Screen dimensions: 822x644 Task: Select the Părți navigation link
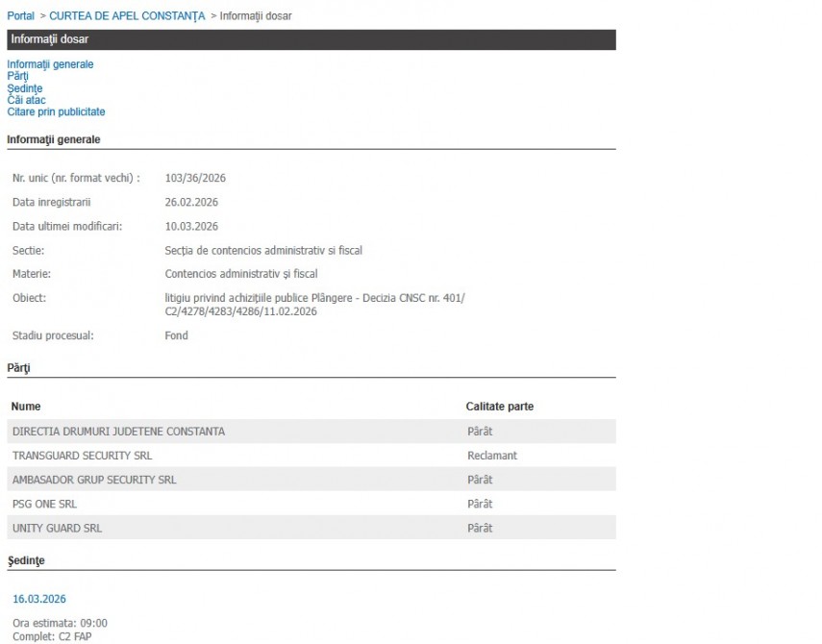[17, 76]
